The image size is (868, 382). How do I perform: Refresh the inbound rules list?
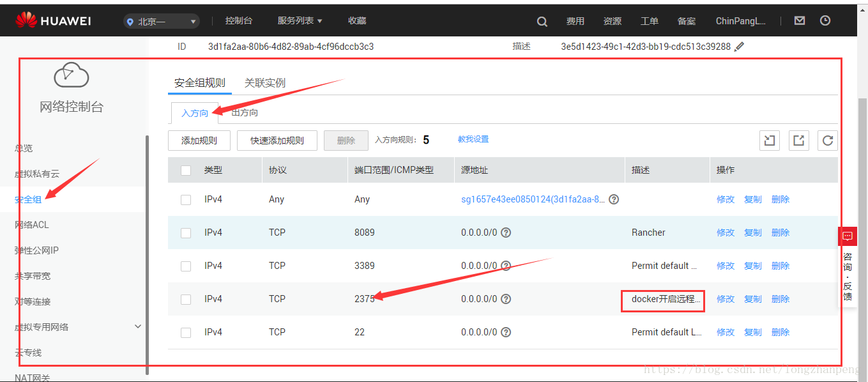click(828, 141)
